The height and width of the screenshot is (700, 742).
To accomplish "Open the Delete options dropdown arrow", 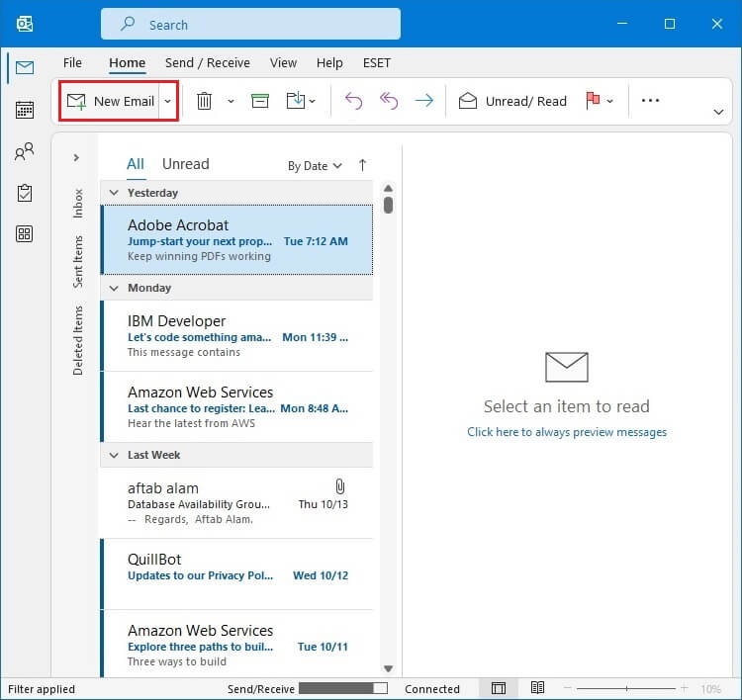I will (231, 101).
